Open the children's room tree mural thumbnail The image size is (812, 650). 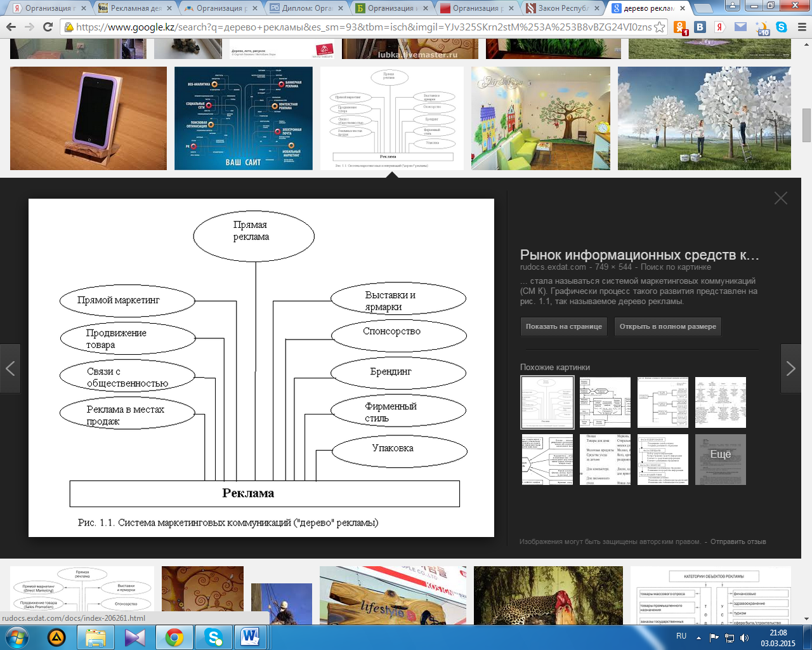point(540,118)
